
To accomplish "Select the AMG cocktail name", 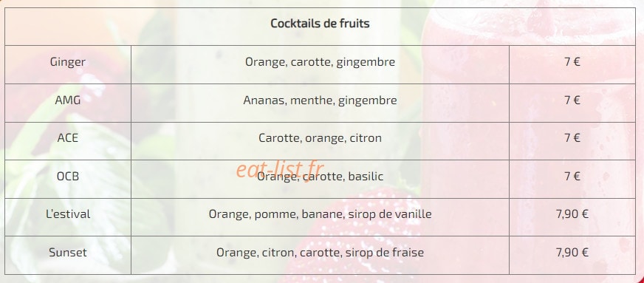I will [68, 100].
